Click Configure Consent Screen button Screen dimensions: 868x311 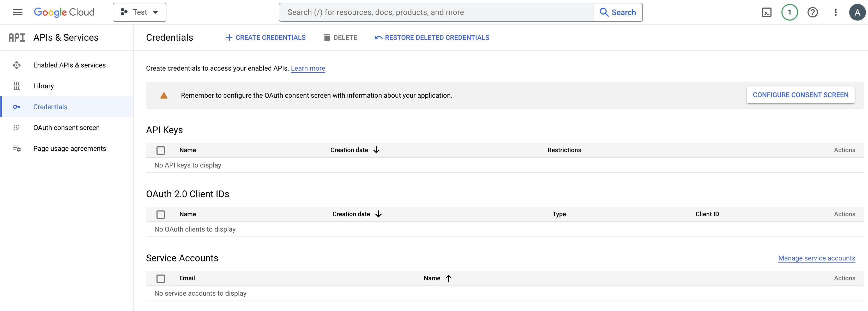point(800,95)
